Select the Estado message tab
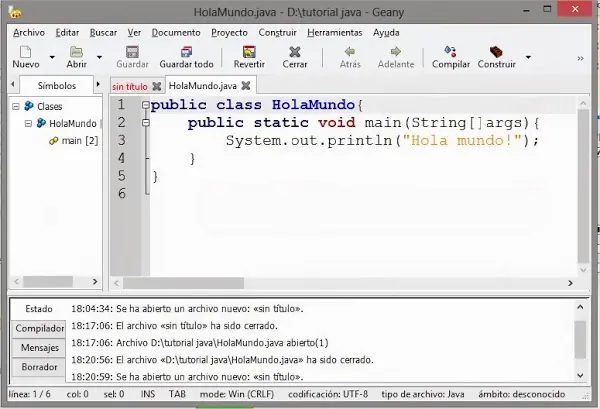The image size is (600, 409). (39, 309)
